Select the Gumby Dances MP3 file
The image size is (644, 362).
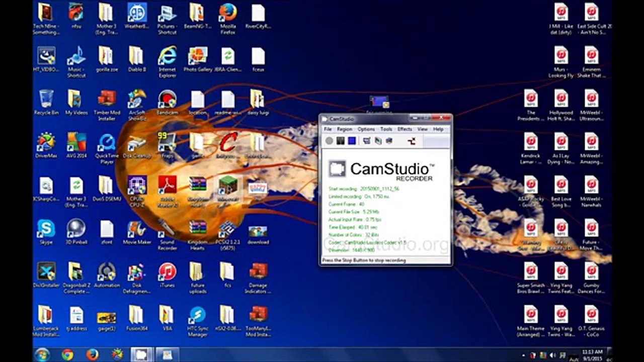592,279
